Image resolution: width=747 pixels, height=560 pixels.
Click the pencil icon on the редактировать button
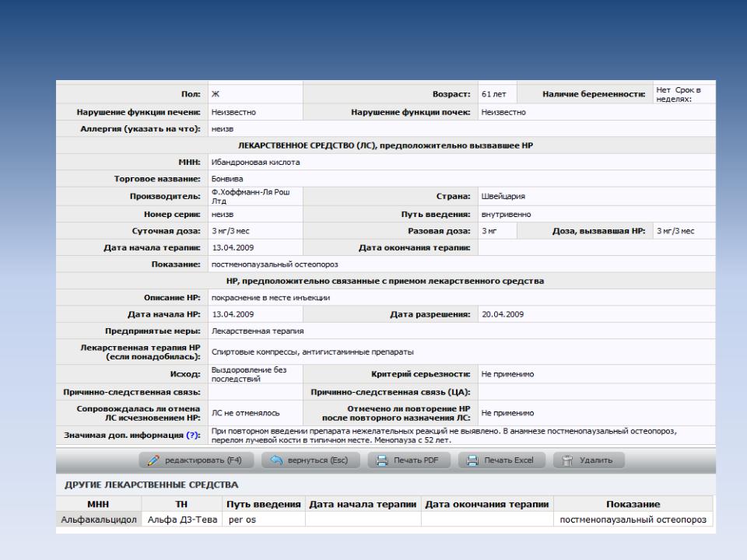(x=154, y=460)
